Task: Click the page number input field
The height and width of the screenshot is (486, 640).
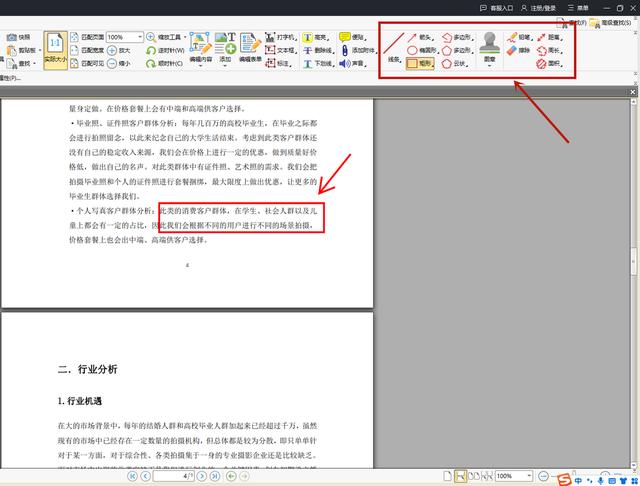Action: (173, 476)
